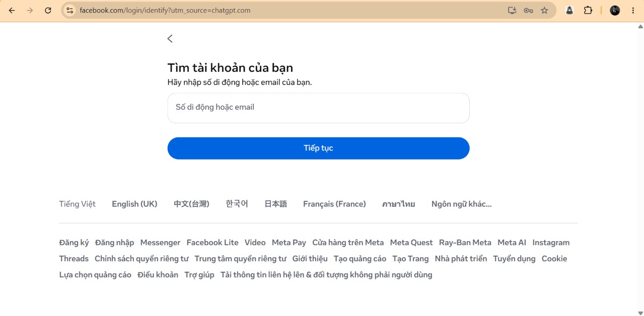The width and height of the screenshot is (644, 316).
Task: Open the 'Tạo Trang' link
Action: (410, 259)
